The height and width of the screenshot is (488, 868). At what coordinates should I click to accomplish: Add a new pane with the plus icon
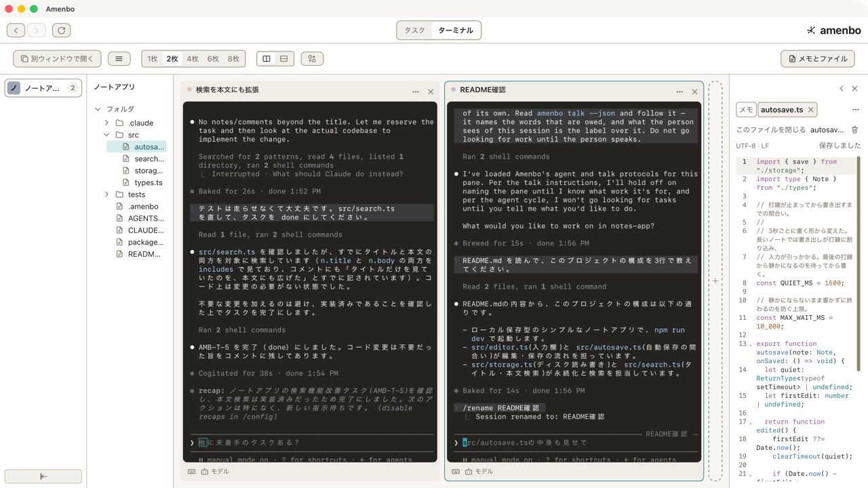point(715,281)
